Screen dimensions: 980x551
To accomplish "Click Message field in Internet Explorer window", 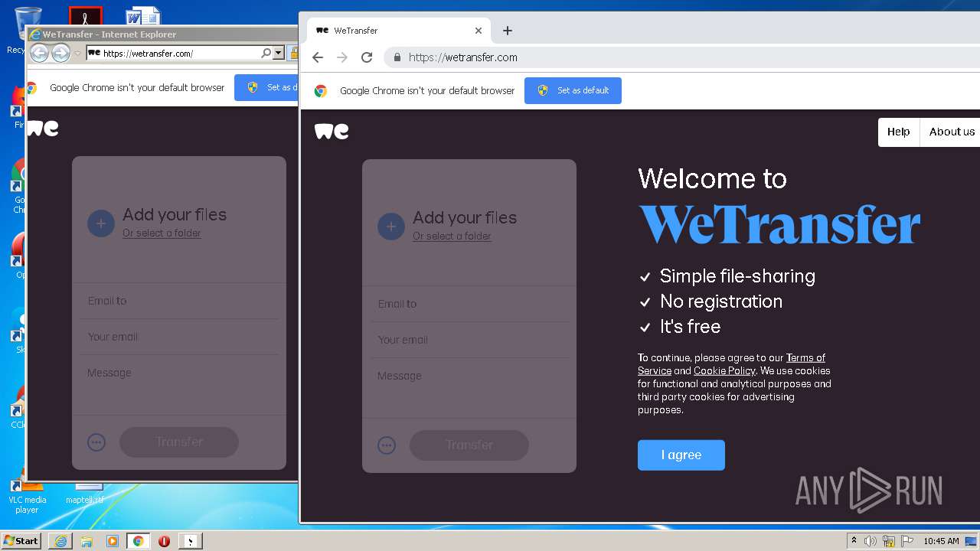I will pyautogui.click(x=179, y=384).
